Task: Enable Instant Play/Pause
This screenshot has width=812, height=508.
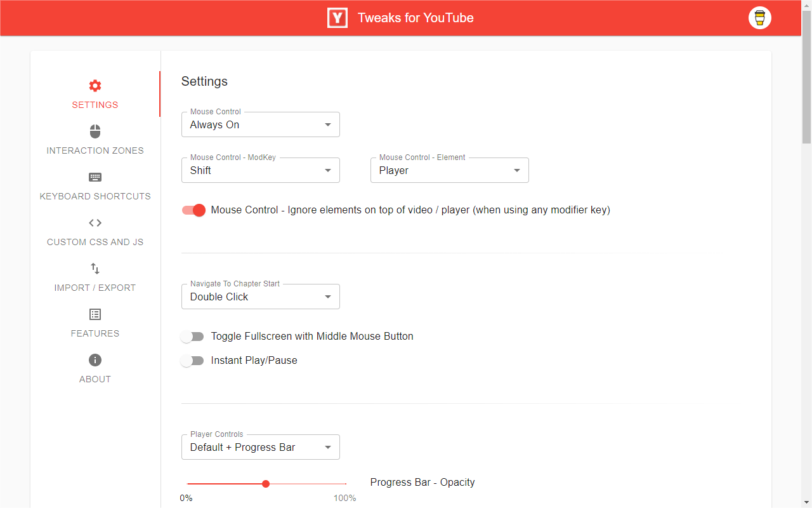Action: [192, 360]
